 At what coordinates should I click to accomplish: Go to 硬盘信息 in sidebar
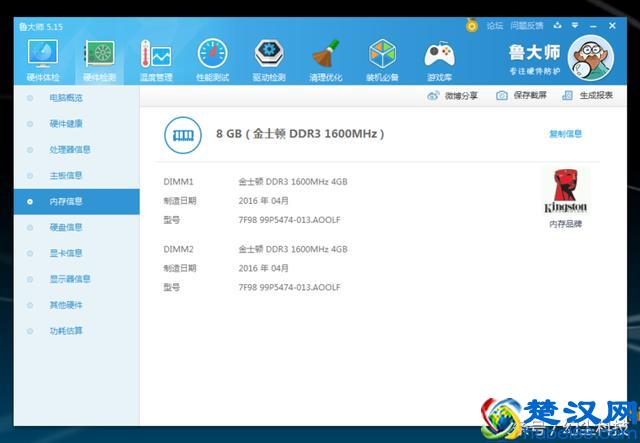coord(66,227)
